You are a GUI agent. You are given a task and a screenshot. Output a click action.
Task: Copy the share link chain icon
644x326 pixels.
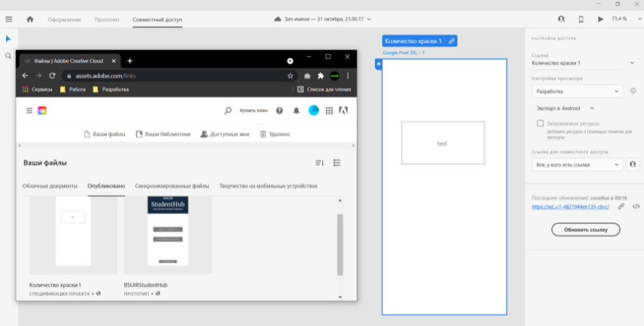tap(621, 206)
